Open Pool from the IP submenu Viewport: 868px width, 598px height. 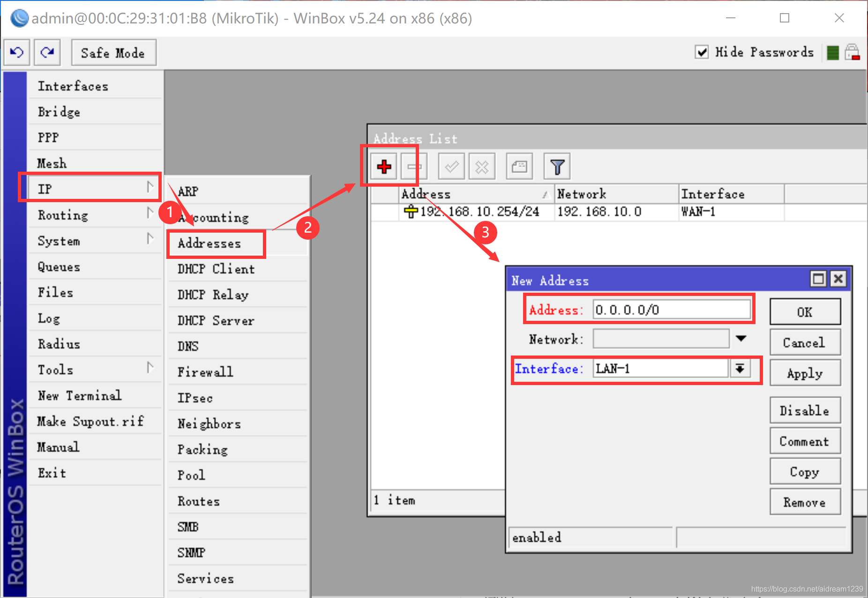point(238,475)
